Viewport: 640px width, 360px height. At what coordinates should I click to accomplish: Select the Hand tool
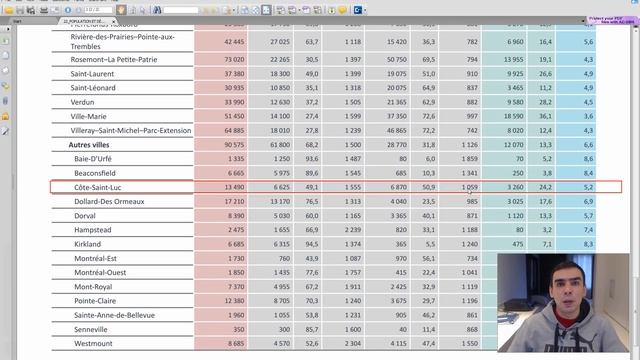tap(121, 10)
